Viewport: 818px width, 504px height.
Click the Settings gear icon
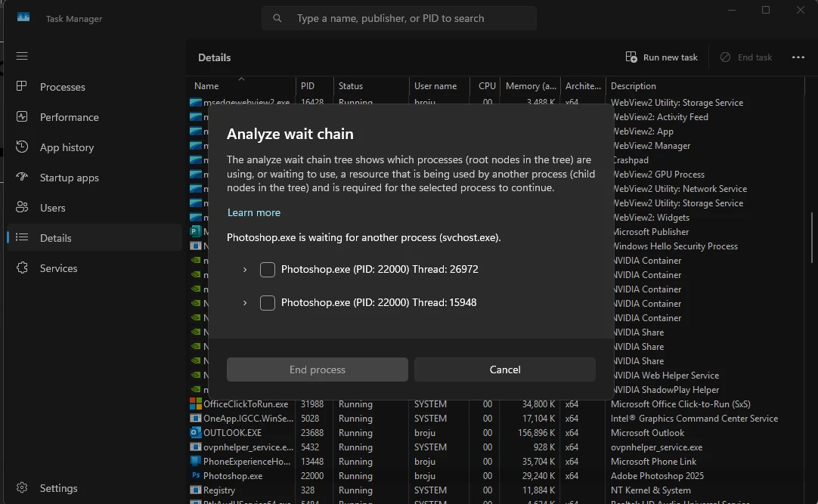tap(22, 488)
